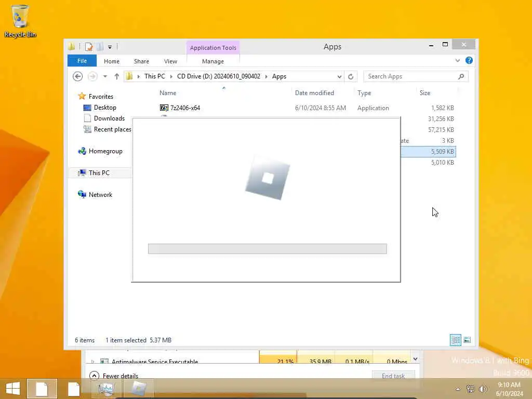Click the Roblox installer progress bar
Screen dimensions: 532x399
(268, 249)
